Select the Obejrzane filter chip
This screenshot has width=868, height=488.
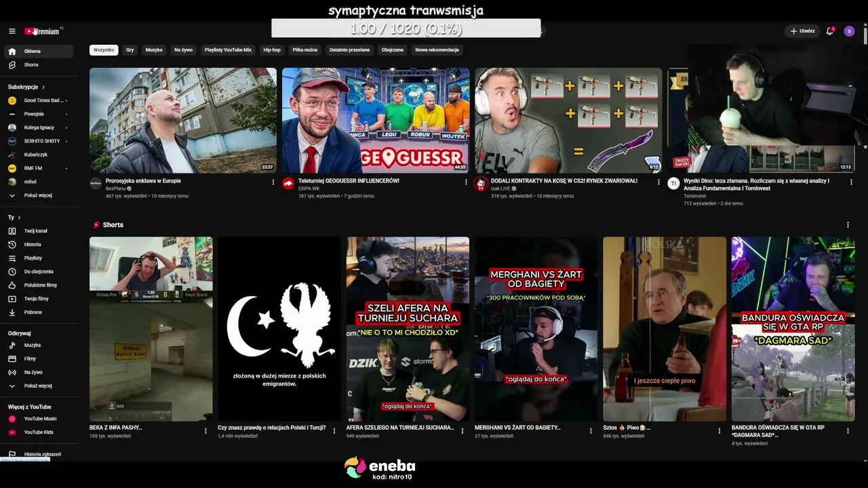point(393,50)
